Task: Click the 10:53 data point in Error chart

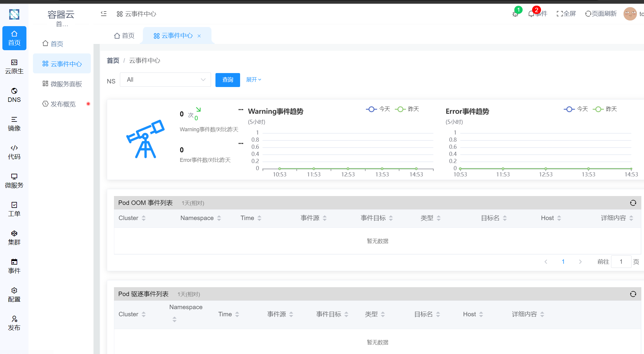Action: pyautogui.click(x=460, y=169)
